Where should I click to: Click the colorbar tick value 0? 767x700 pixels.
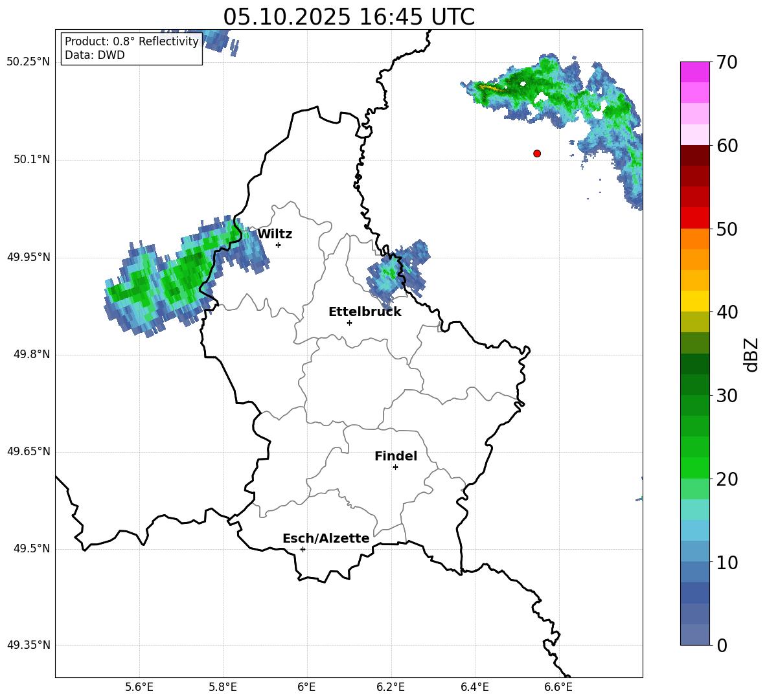722,646
